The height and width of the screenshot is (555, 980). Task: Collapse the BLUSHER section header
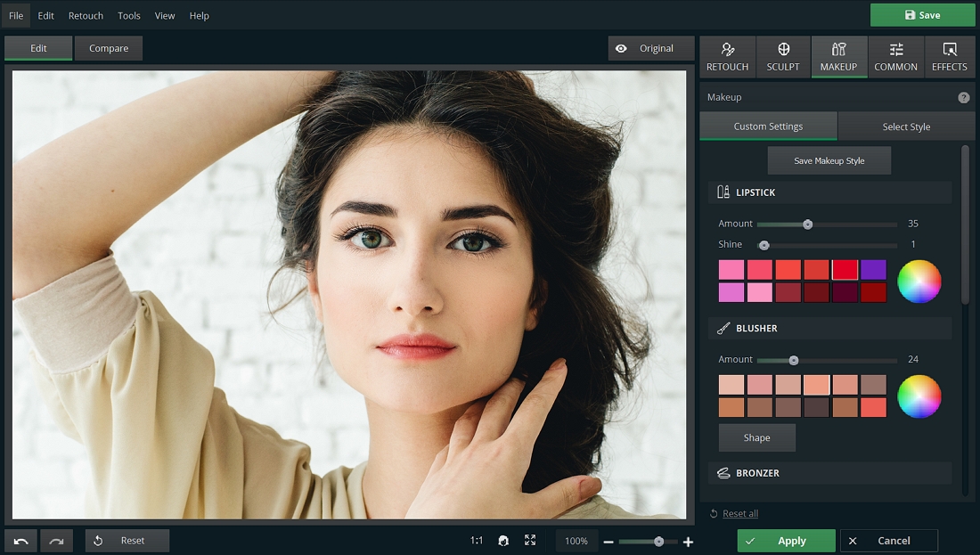(x=830, y=328)
